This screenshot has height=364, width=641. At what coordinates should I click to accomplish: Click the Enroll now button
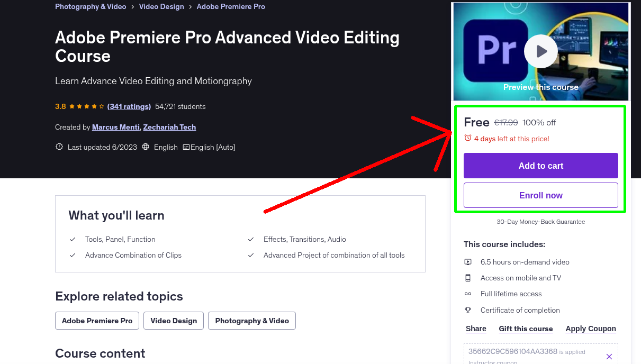point(540,195)
